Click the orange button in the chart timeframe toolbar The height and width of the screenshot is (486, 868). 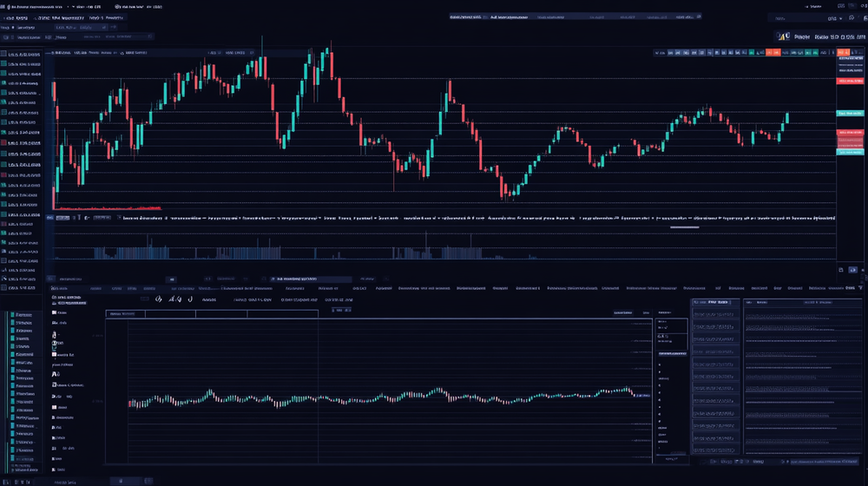pyautogui.click(x=769, y=53)
